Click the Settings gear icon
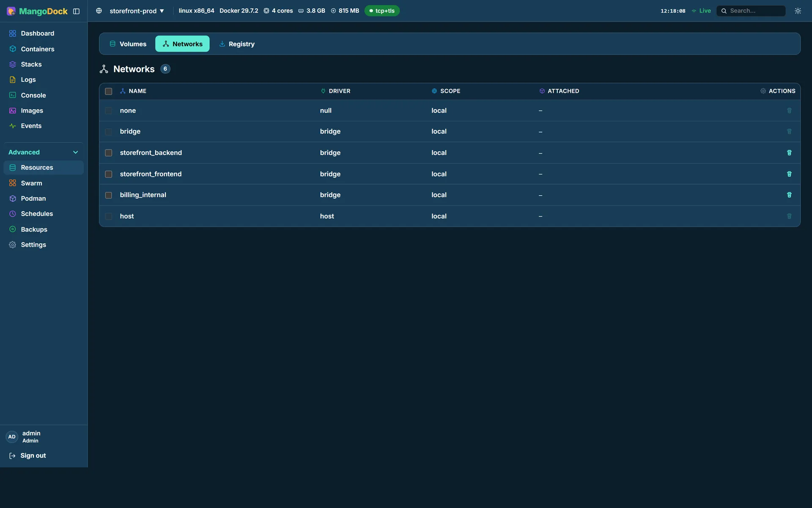The width and height of the screenshot is (812, 508). (13, 245)
